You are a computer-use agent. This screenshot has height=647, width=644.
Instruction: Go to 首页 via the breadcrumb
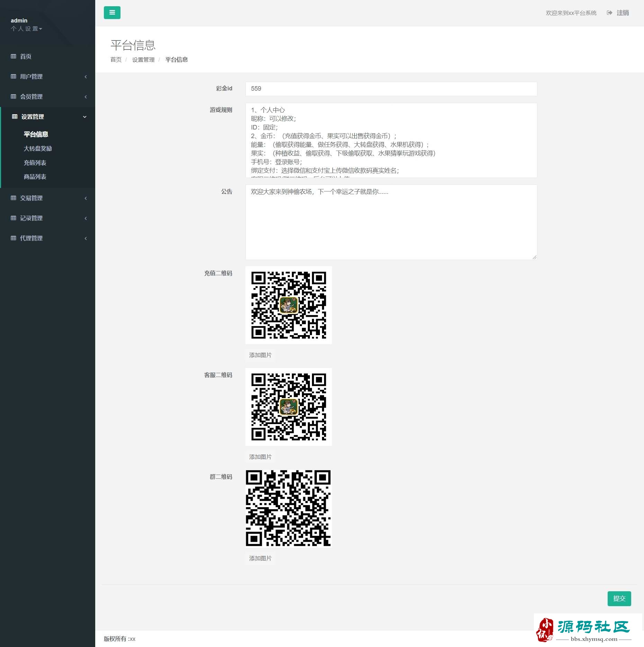point(116,60)
